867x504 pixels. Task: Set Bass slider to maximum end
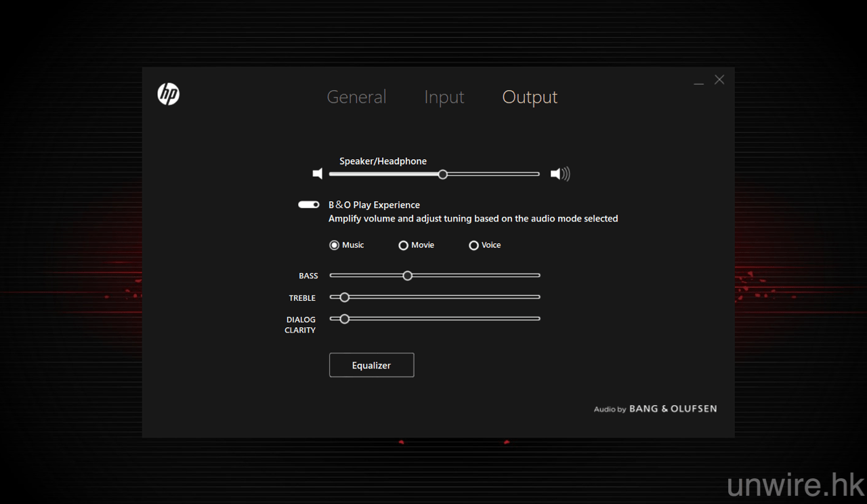(538, 276)
